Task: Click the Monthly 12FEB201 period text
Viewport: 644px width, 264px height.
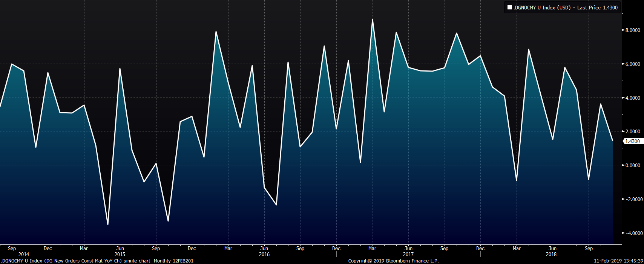Action: click(173, 261)
